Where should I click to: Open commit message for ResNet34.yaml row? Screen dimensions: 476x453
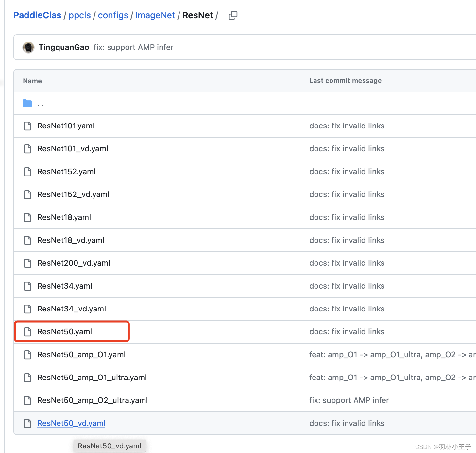click(347, 286)
